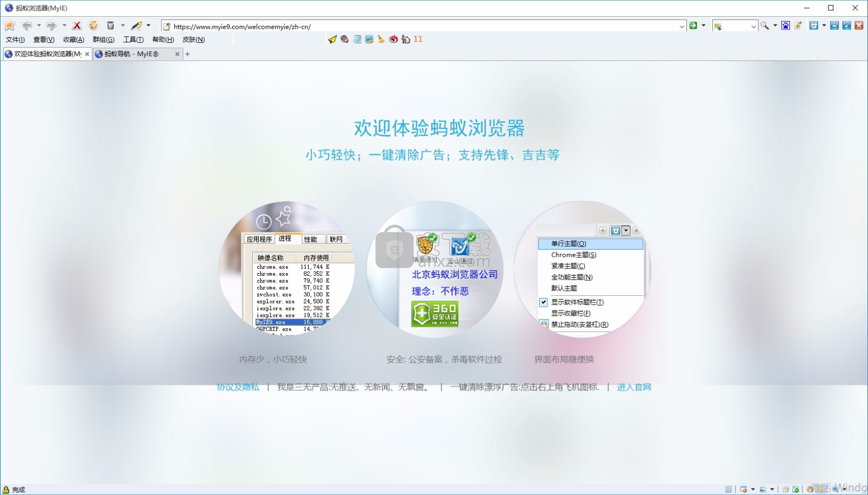Open the 协议及隐私 link

tap(238, 387)
